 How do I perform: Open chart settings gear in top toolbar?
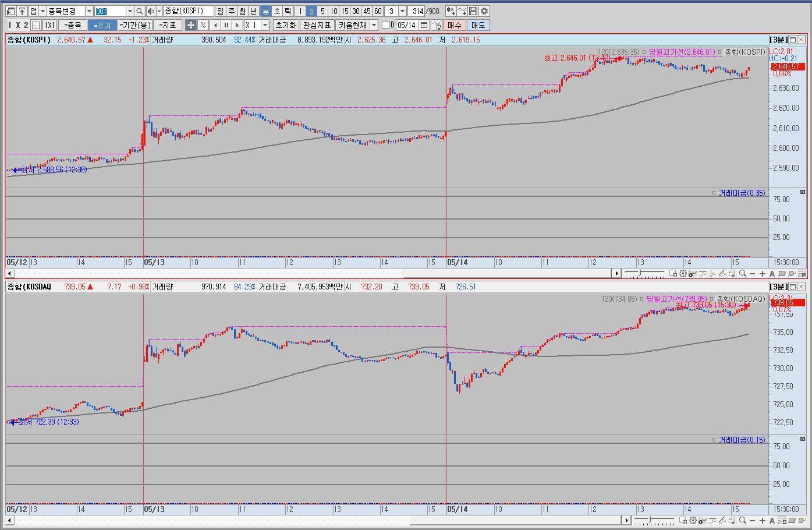pyautogui.click(x=484, y=11)
